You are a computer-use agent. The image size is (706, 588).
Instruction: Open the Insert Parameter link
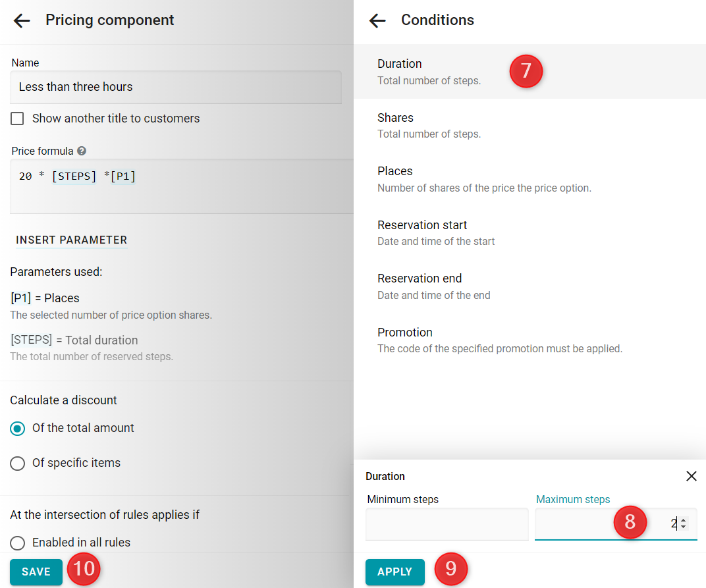tap(72, 240)
